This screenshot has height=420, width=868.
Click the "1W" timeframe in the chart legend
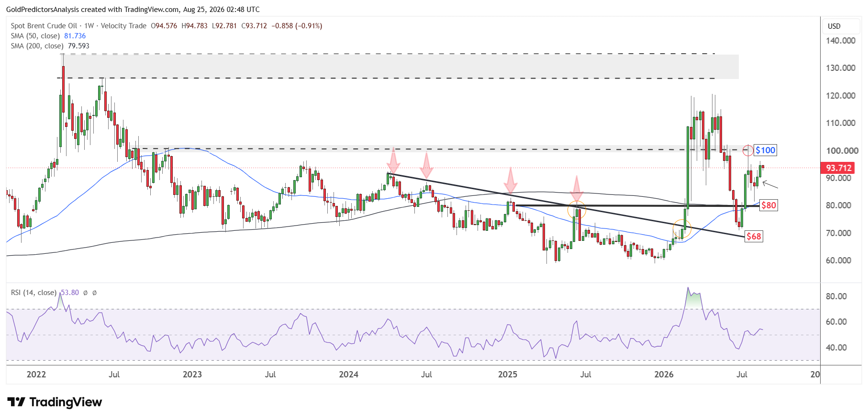89,26
